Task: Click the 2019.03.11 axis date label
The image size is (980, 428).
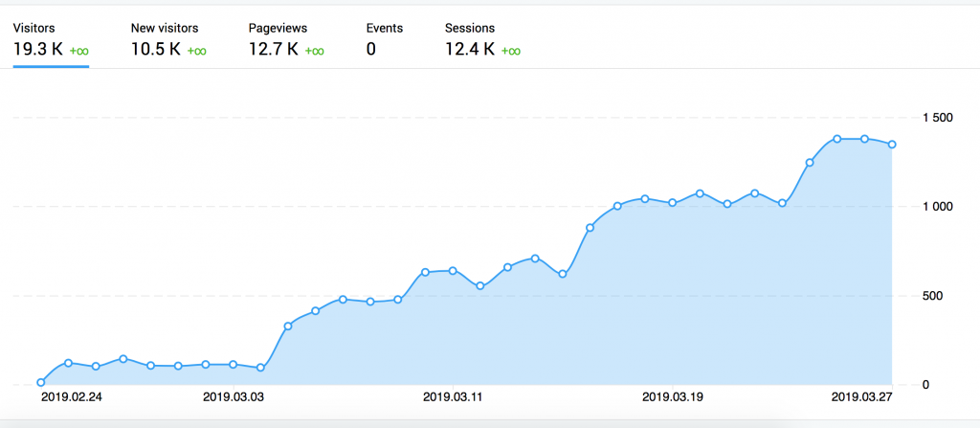Action: coord(453,396)
